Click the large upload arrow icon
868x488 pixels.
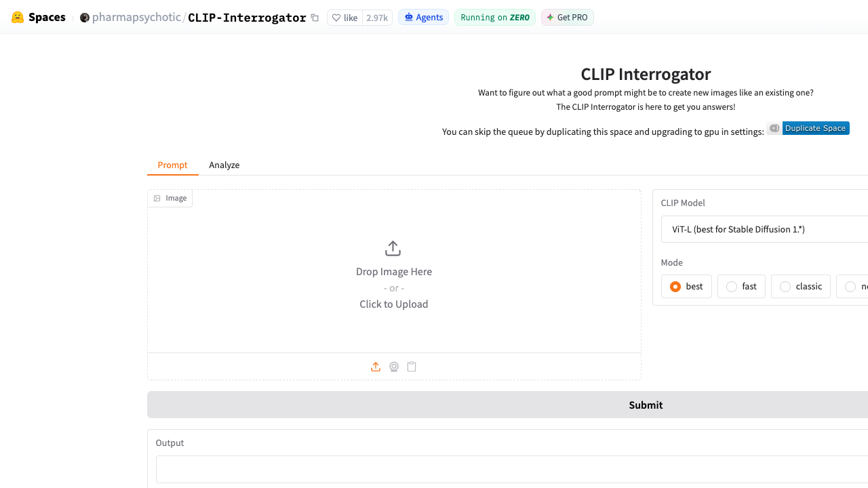pyautogui.click(x=393, y=248)
